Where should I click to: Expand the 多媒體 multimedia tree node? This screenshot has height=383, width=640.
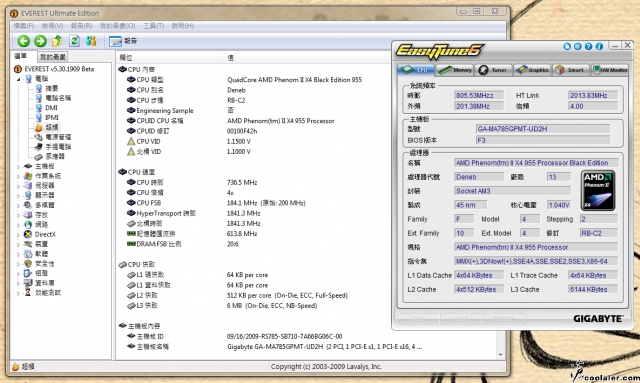click(18, 205)
